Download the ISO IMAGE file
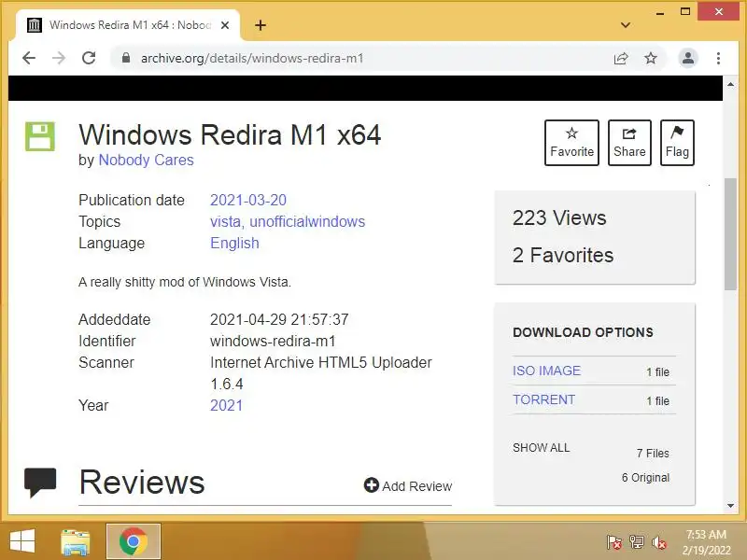 tap(546, 371)
